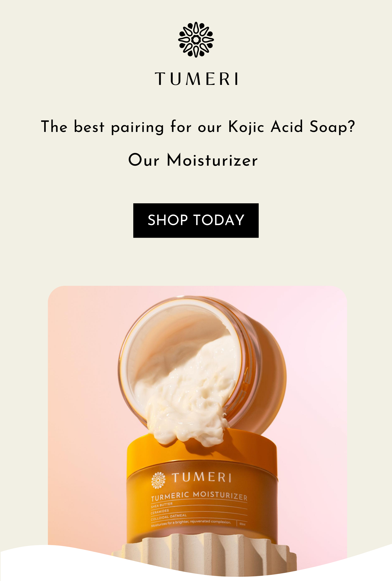Click the TUMERI wordmark in header
This screenshot has height=581, width=392.
click(196, 79)
